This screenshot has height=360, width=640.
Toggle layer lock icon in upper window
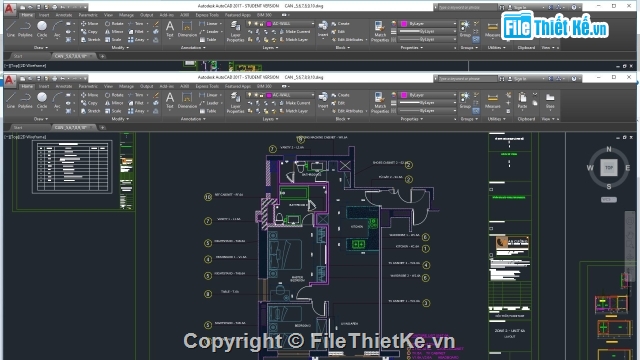262,24
